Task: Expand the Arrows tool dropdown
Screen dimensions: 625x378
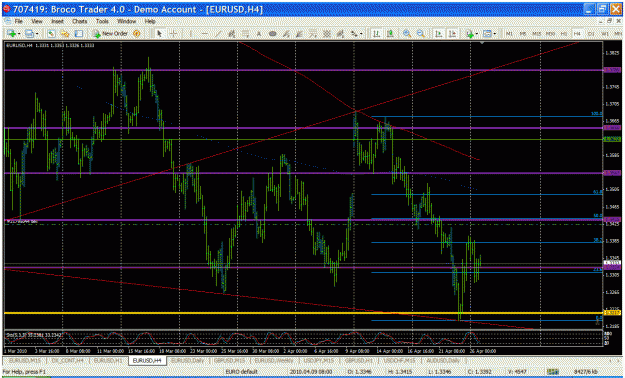Action: (x=360, y=34)
